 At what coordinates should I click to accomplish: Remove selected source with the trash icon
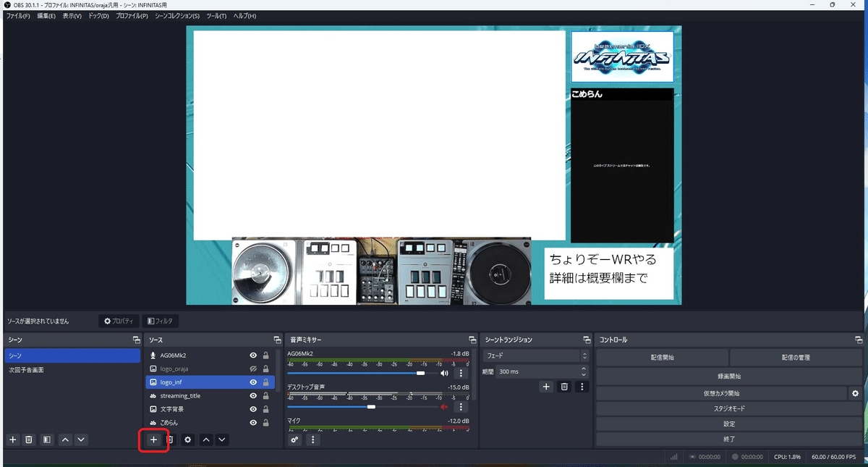click(x=170, y=439)
